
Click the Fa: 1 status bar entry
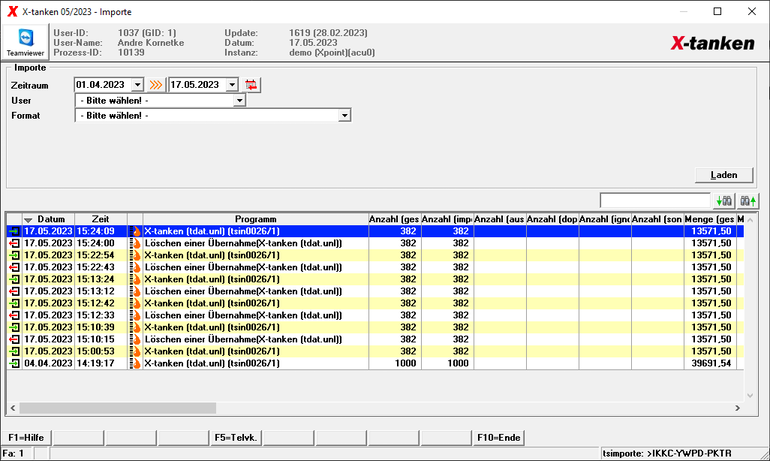[x=16, y=454]
